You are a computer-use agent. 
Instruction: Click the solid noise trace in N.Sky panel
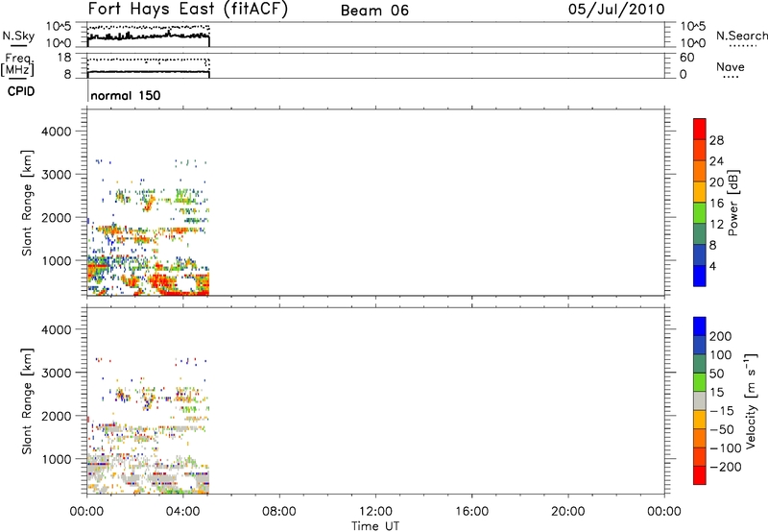(149, 36)
